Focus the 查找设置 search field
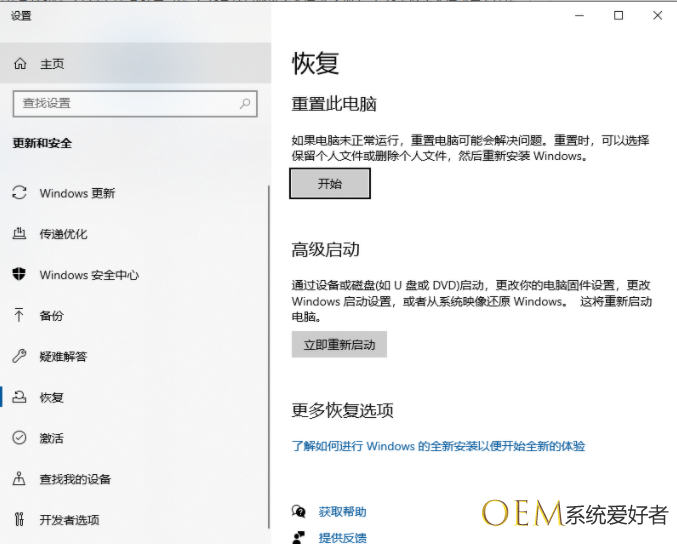 [125, 103]
